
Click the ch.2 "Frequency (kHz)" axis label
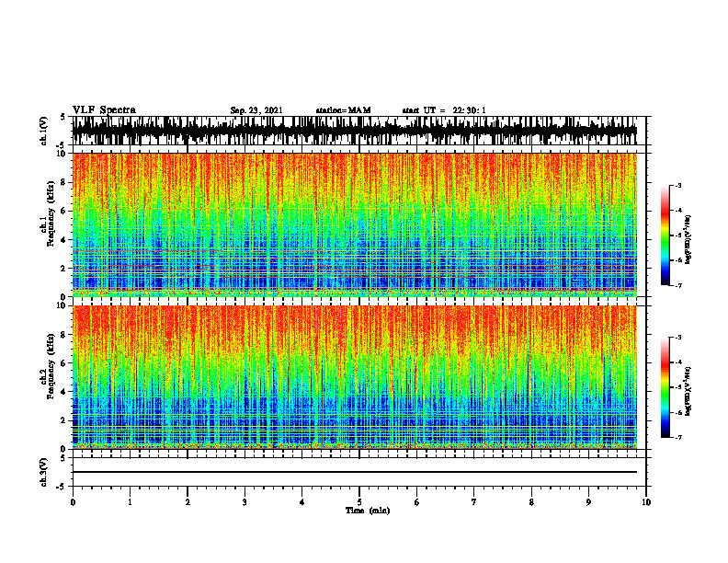pyautogui.click(x=51, y=366)
